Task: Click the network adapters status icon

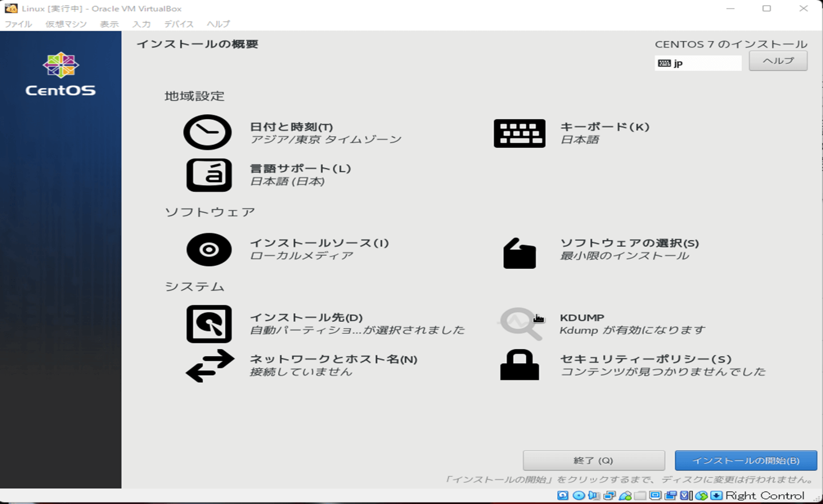Action: pyautogui.click(x=609, y=495)
